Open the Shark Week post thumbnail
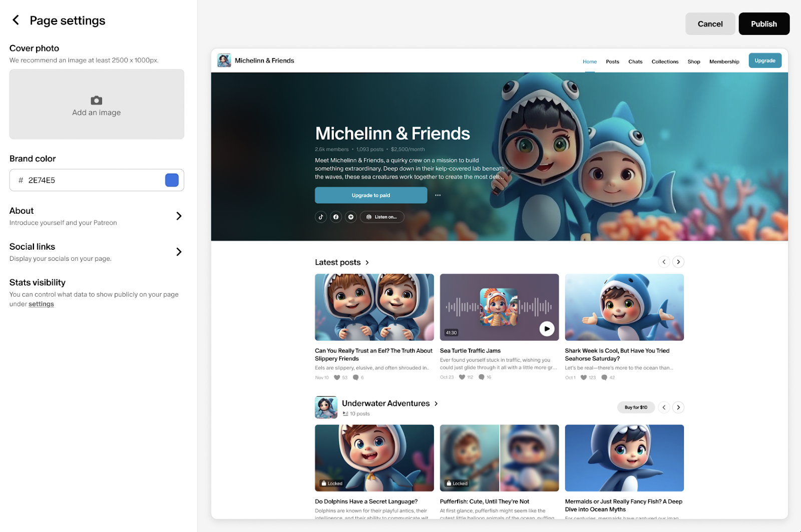Screen dimensions: 801x532 pyautogui.click(x=624, y=307)
